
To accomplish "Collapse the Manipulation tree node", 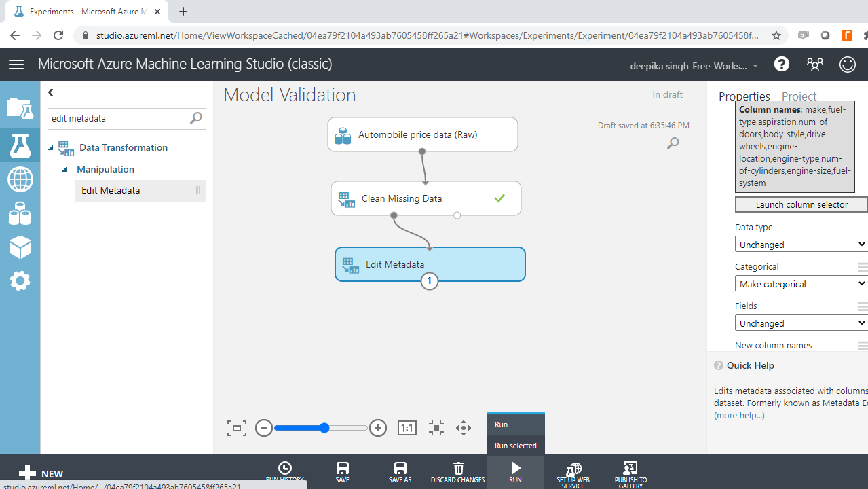I will pyautogui.click(x=64, y=169).
